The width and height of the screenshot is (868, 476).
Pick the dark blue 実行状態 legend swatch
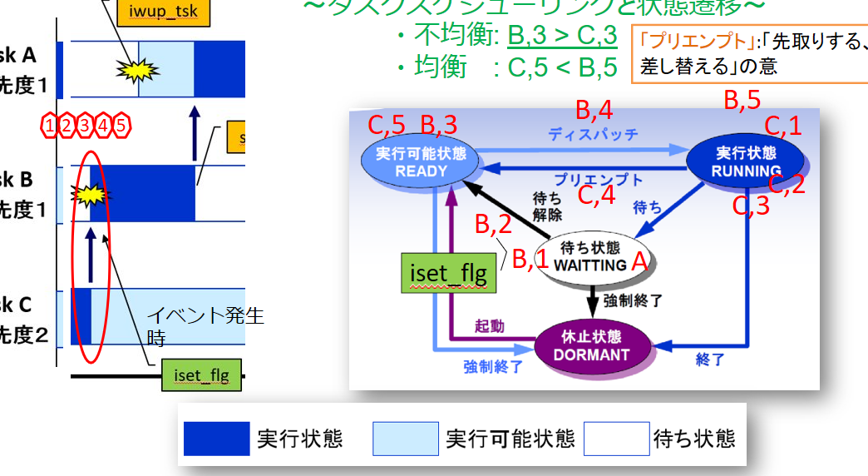(215, 439)
